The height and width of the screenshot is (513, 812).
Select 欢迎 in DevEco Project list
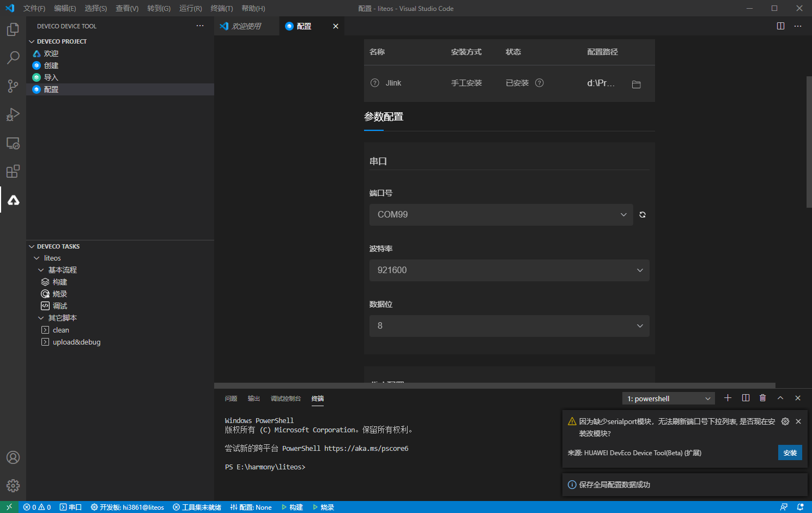click(x=51, y=53)
